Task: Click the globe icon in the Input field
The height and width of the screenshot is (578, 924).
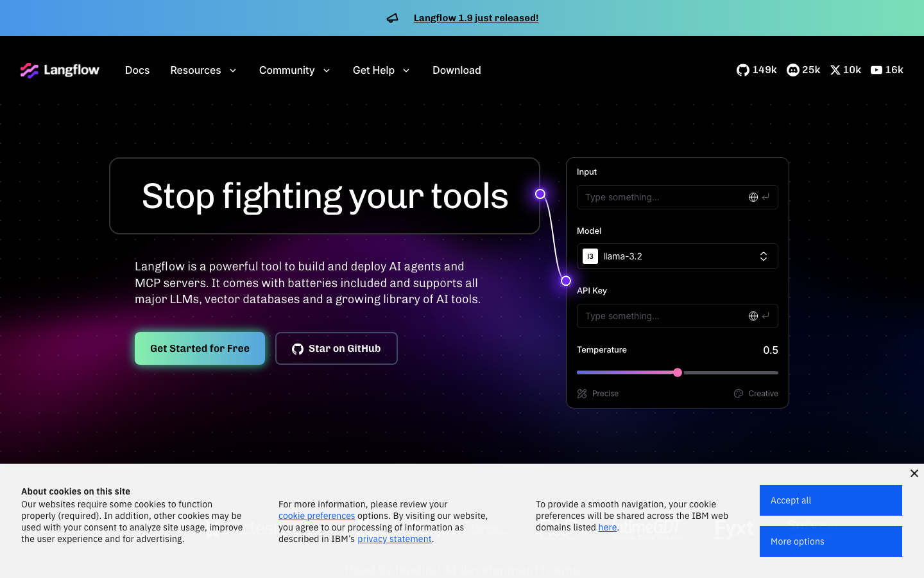Action: (753, 197)
